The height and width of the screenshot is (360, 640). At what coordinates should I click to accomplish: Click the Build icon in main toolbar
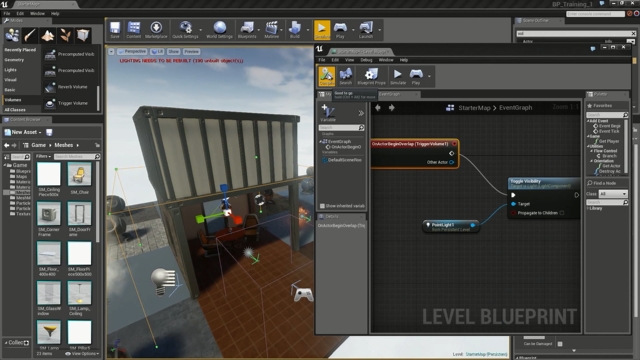coord(295,30)
